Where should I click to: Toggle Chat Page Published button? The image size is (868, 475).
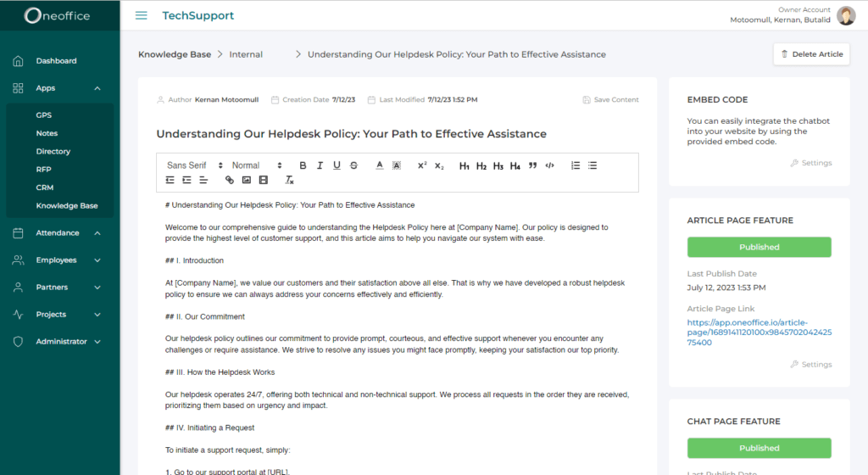pos(759,448)
